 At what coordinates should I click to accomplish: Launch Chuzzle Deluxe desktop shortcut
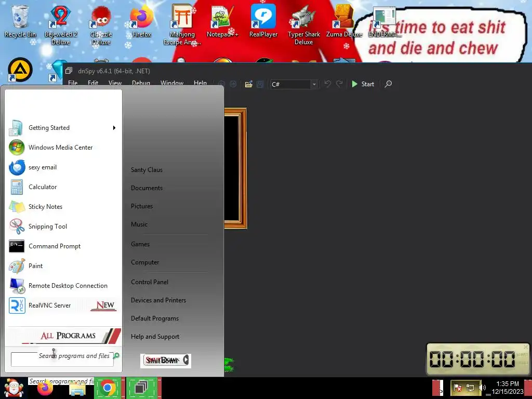101,24
